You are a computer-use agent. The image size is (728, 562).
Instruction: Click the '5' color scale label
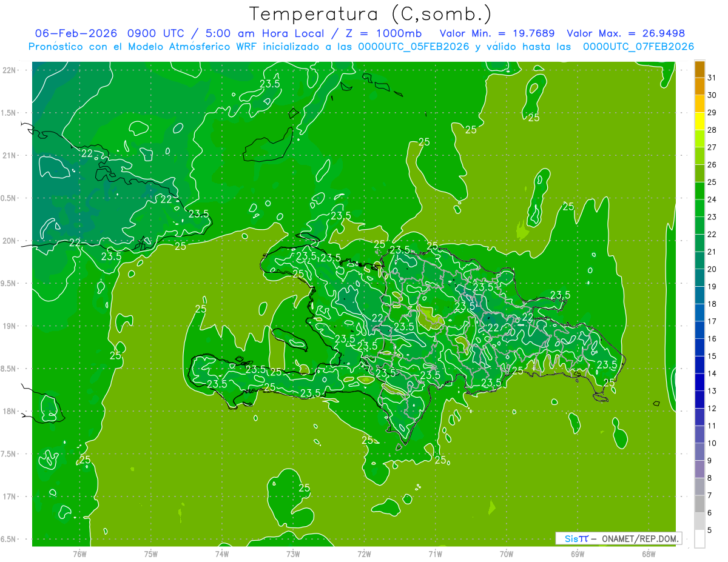click(x=710, y=530)
